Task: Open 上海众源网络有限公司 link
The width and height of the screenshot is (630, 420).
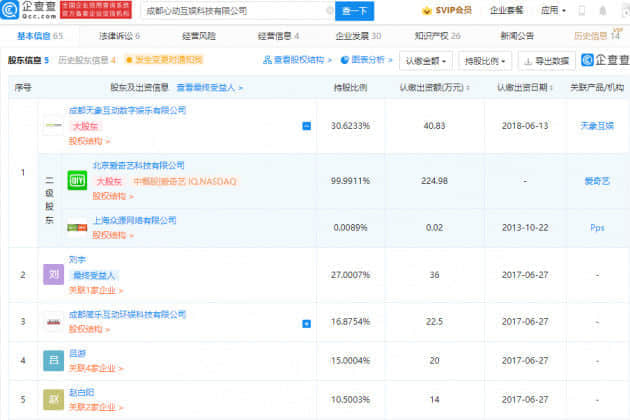Action: [x=134, y=220]
